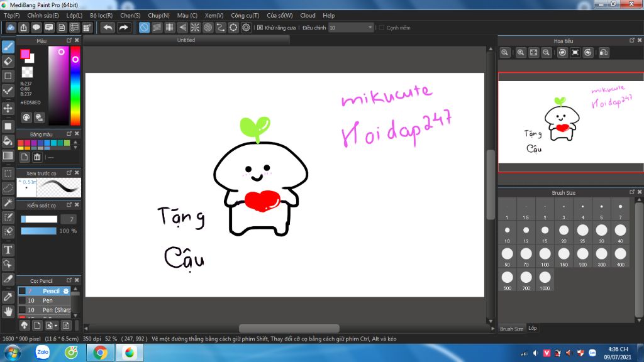Toggle Cạnh mềm checkbox
Screen dimensions: 644x362
tap(382, 28)
